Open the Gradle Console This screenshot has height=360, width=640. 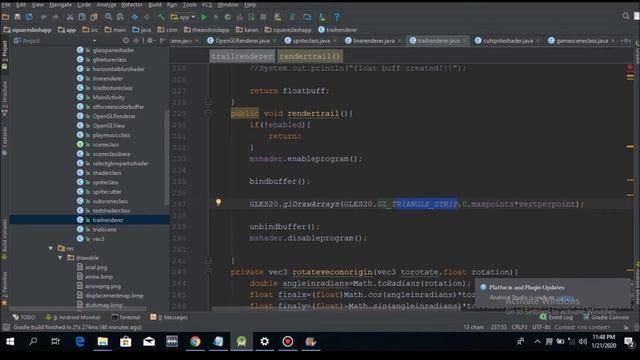(x=606, y=317)
